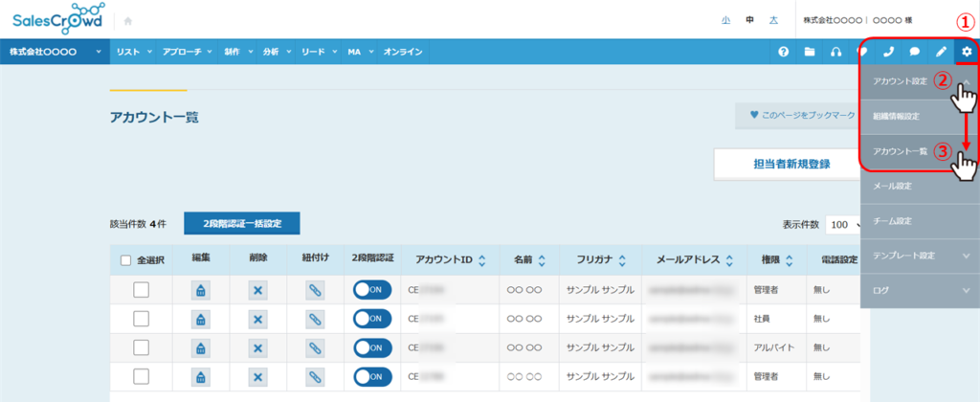Click the pencil icon in the top toolbar
The image size is (980, 402).
coord(941,52)
